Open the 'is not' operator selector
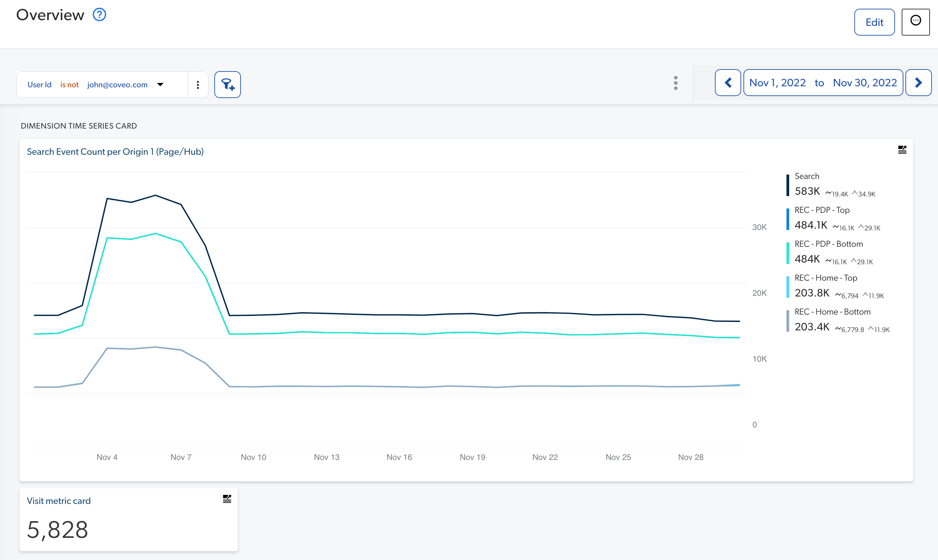 tap(69, 85)
